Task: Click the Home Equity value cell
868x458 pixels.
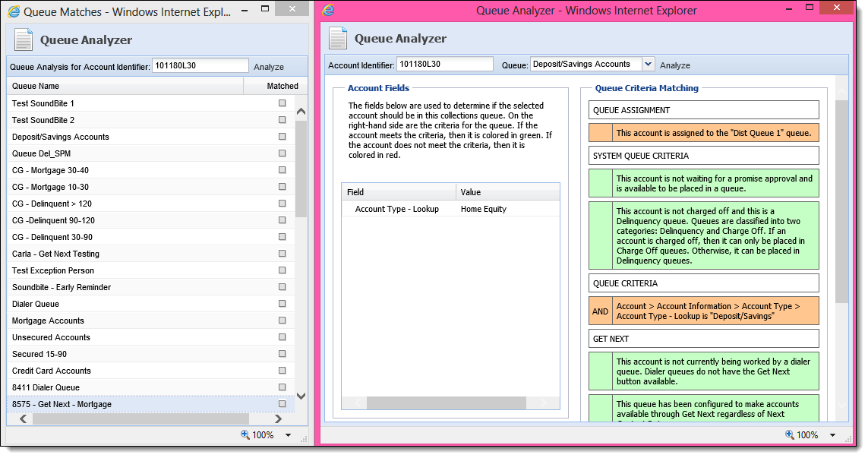Action: (507, 209)
